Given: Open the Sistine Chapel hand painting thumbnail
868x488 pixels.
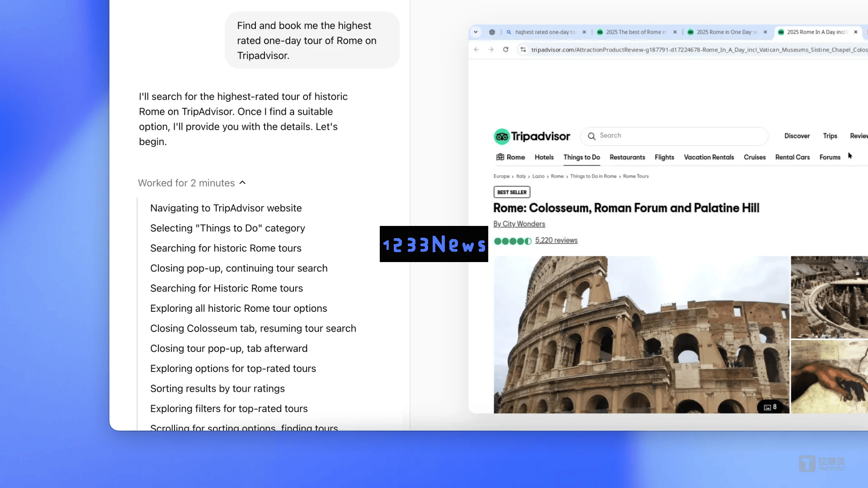Looking at the screenshot, I should 829,377.
